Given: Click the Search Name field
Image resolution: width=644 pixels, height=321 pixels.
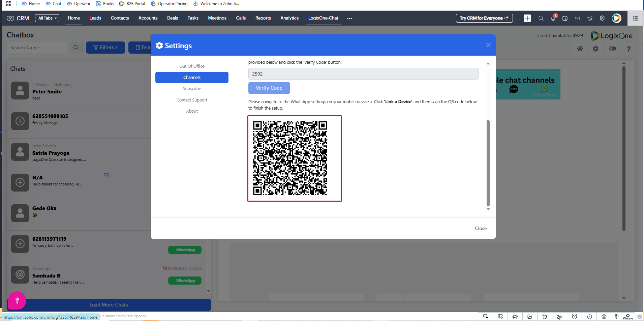Looking at the screenshot, I should (x=38, y=48).
